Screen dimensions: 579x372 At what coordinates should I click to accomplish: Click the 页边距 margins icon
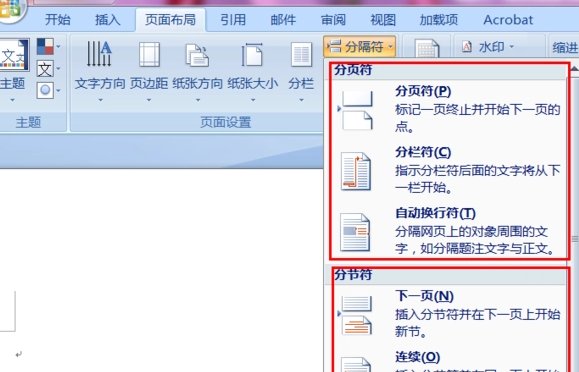coord(149,54)
